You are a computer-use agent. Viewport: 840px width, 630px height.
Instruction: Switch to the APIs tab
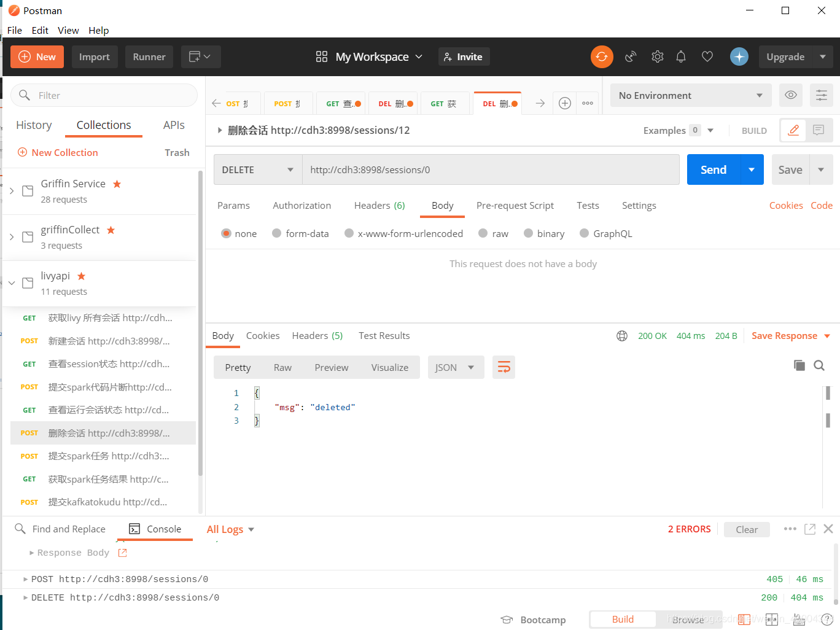point(174,125)
